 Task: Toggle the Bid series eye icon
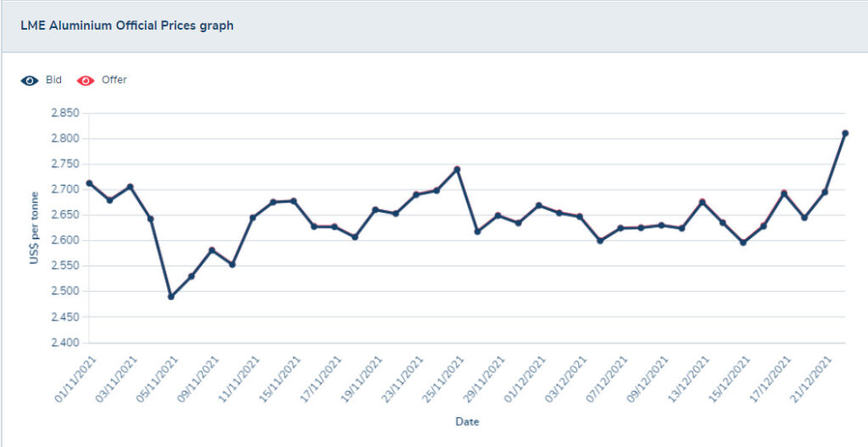(30, 81)
